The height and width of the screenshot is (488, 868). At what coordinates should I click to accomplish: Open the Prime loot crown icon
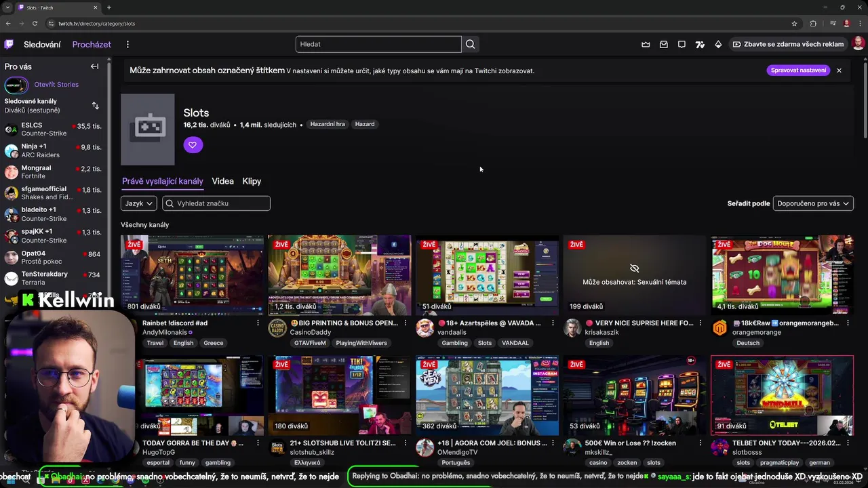click(x=646, y=44)
